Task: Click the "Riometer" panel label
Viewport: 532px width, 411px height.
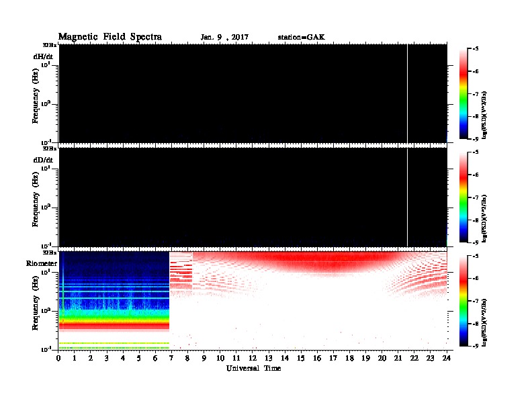Action: pos(42,263)
